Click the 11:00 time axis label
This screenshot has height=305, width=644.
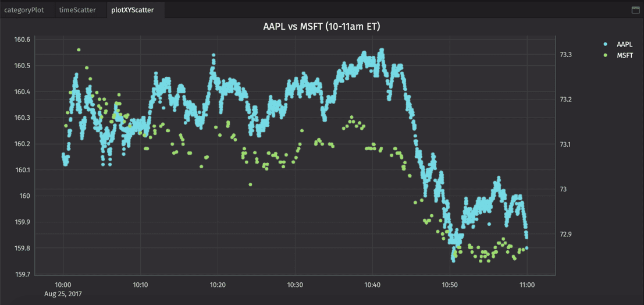point(527,285)
